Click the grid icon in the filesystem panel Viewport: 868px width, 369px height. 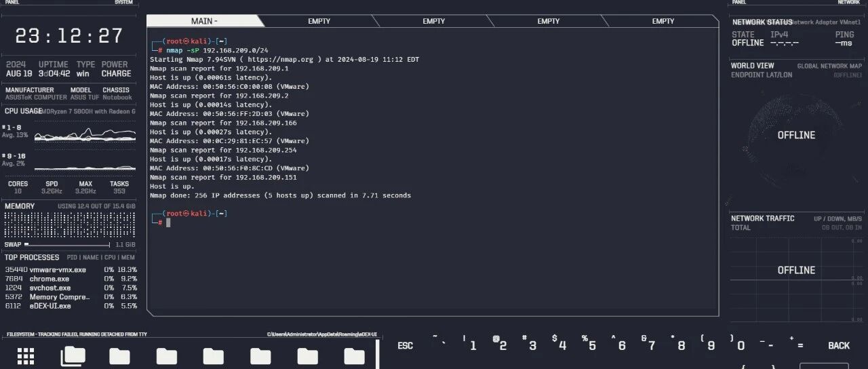26,356
